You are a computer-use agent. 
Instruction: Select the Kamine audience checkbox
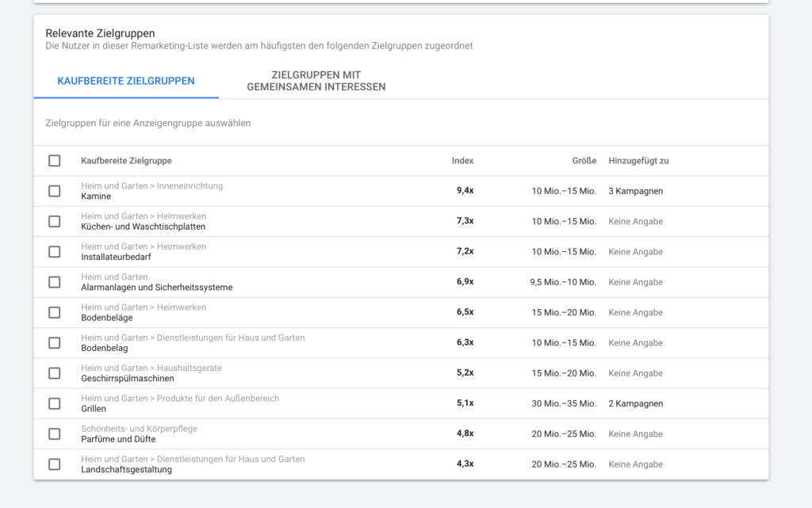coord(54,191)
